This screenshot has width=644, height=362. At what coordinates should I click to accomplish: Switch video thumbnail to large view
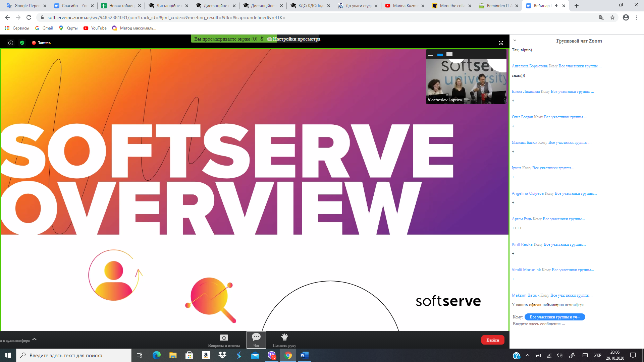(x=449, y=55)
